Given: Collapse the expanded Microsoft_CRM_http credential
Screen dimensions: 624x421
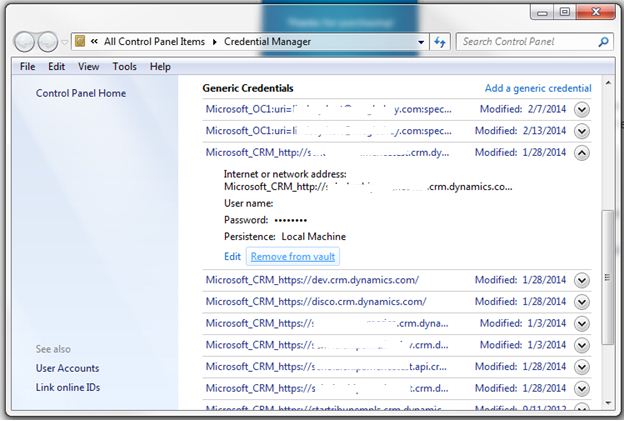Looking at the screenshot, I should 582,153.
